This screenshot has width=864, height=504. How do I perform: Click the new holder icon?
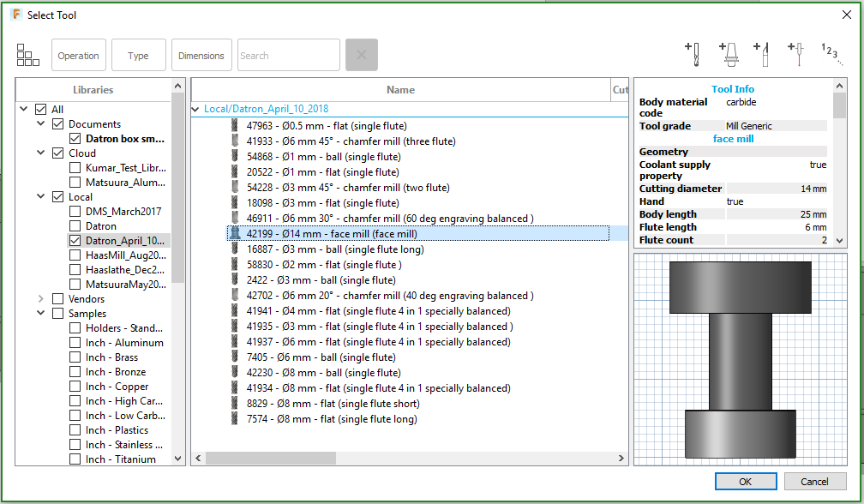pos(729,55)
